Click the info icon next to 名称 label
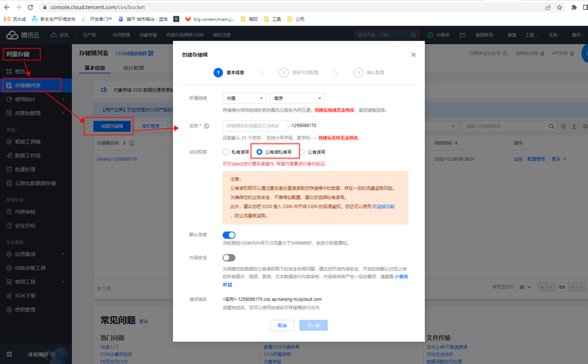 point(207,126)
